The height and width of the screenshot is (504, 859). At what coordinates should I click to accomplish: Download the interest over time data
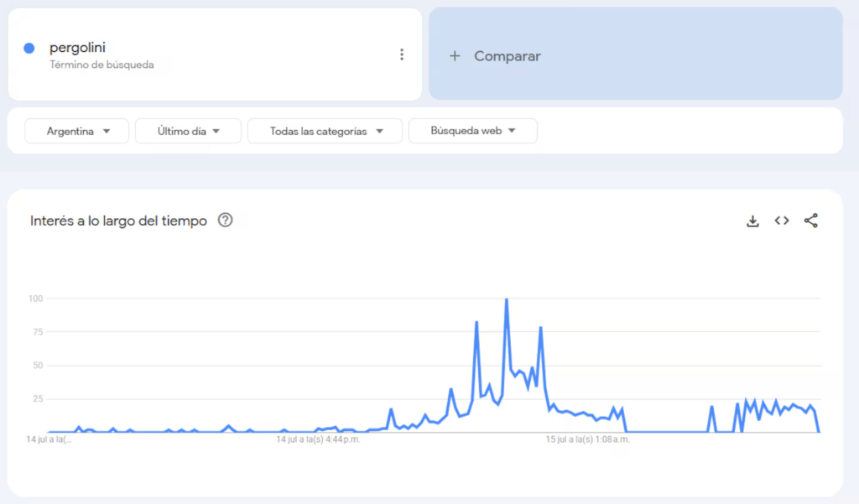click(752, 221)
